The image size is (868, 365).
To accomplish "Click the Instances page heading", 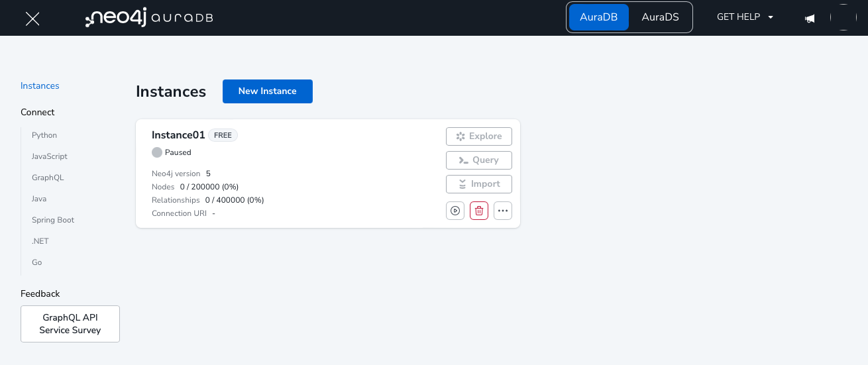I will click(171, 91).
